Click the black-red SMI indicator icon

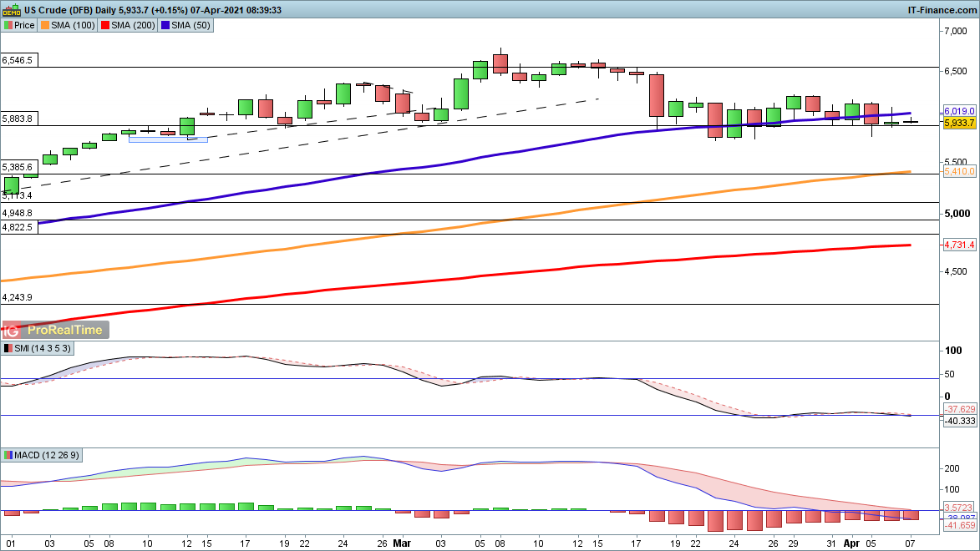8,347
